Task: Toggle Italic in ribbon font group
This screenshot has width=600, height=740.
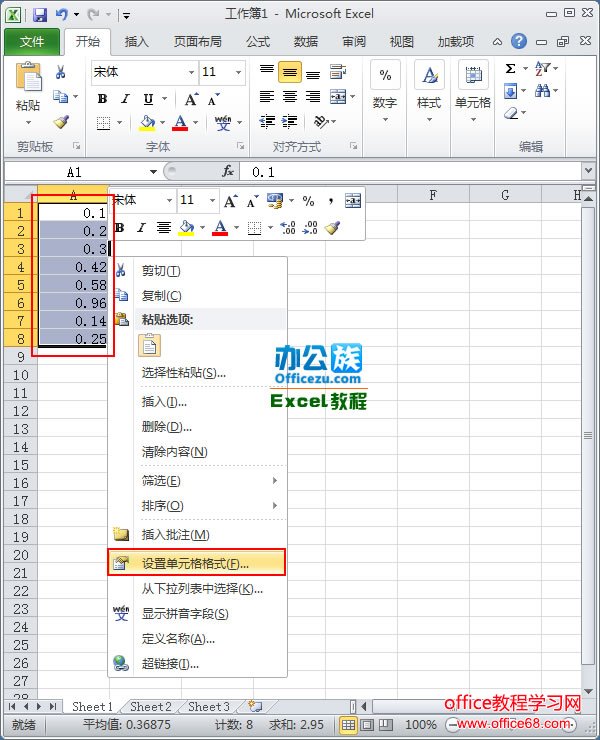Action: 125,99
